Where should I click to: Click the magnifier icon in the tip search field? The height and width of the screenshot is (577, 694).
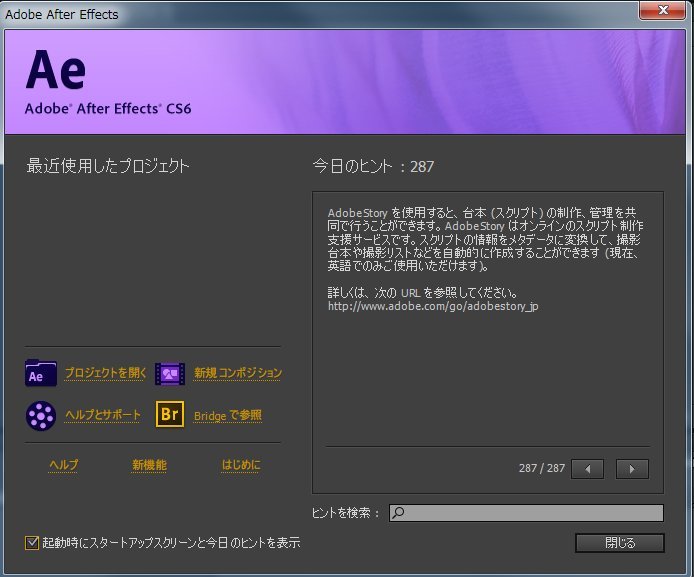click(398, 512)
